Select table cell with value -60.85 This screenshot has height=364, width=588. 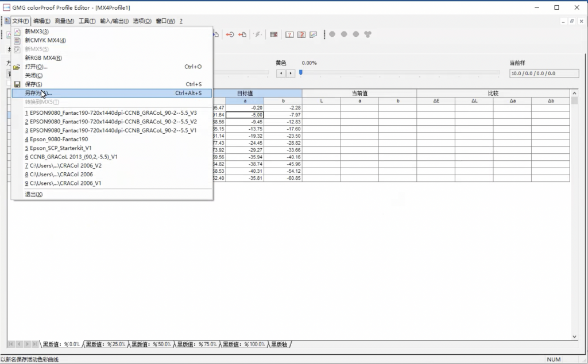[283, 178]
